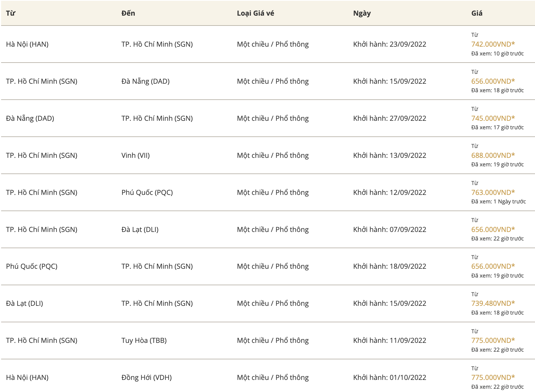Click 'Khởi hành: 12/09/2022' date
535x392 pixels.
[x=390, y=192]
